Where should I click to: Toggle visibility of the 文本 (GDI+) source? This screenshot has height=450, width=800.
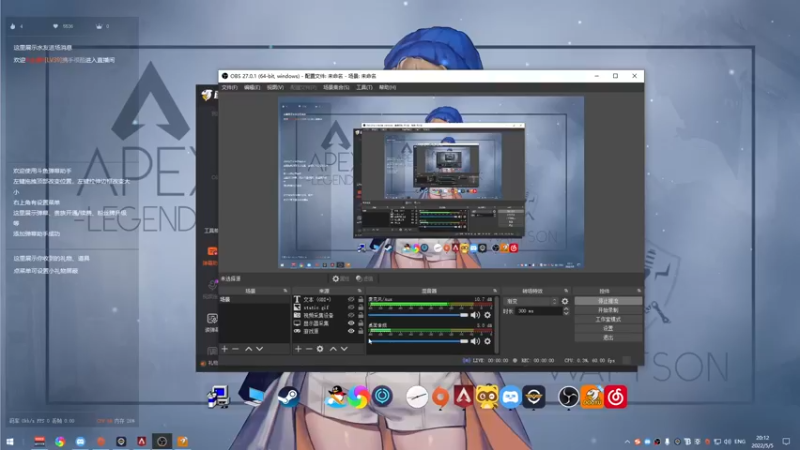(351, 299)
